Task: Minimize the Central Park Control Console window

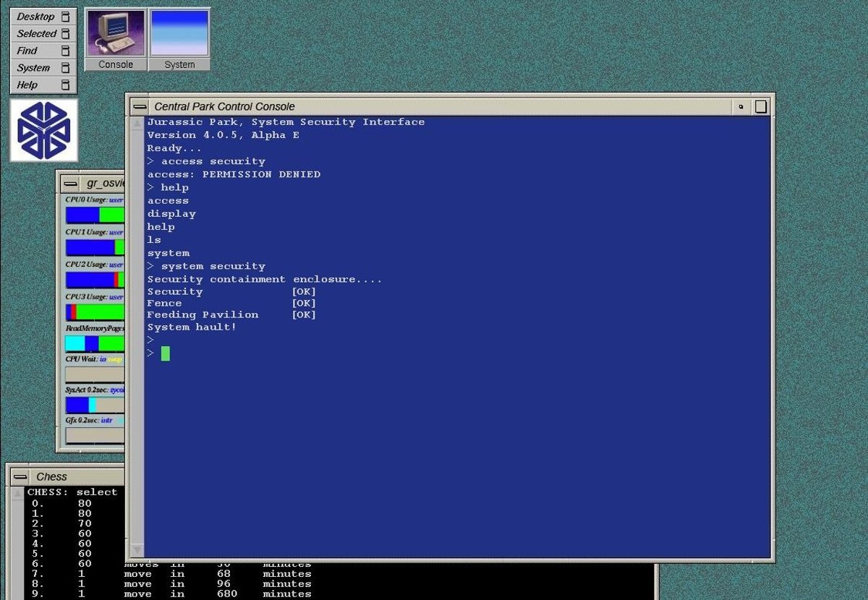Action: [x=741, y=107]
